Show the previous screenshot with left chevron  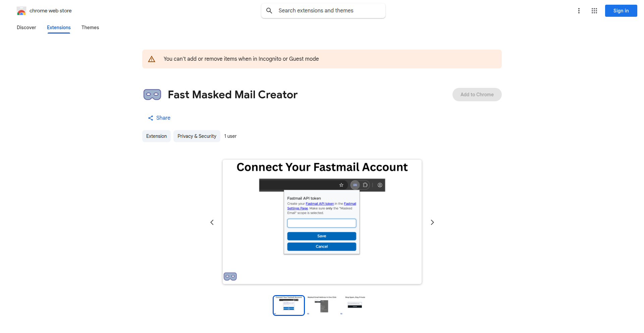coord(212,222)
